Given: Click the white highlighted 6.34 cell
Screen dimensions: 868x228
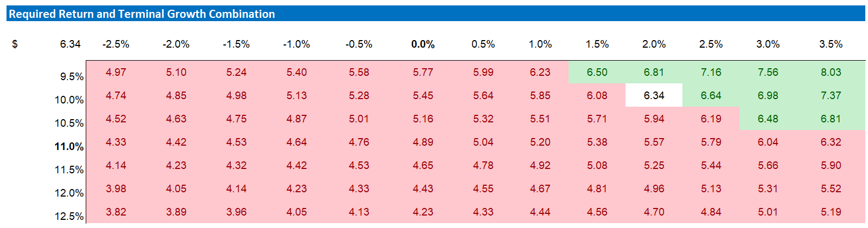Looking at the screenshot, I should point(654,95).
